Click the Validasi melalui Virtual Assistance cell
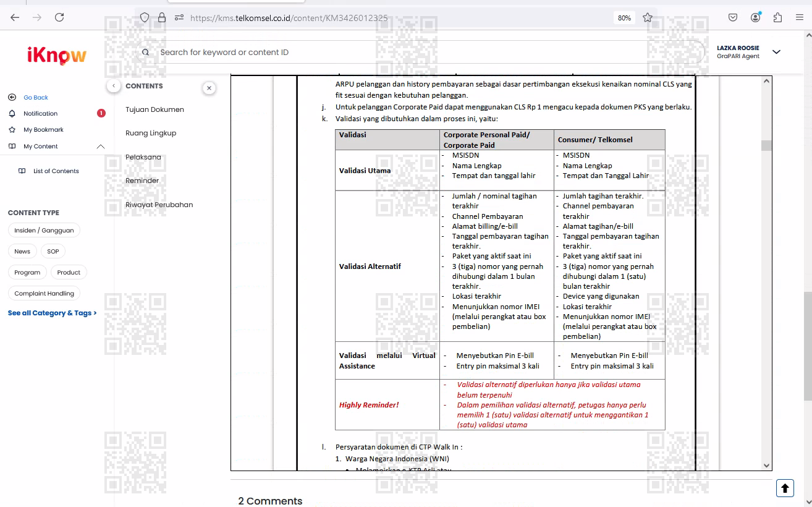Screen dimensions: 812x507 coord(387,360)
